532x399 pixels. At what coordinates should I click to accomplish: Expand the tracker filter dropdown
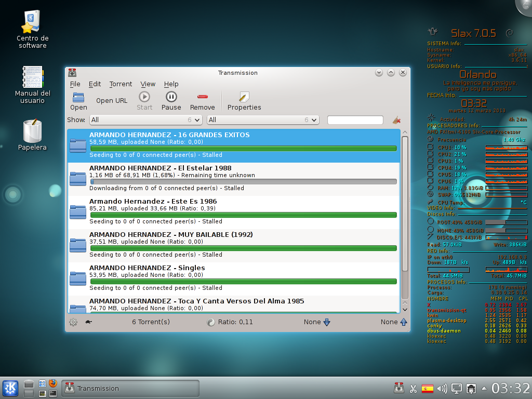click(263, 120)
